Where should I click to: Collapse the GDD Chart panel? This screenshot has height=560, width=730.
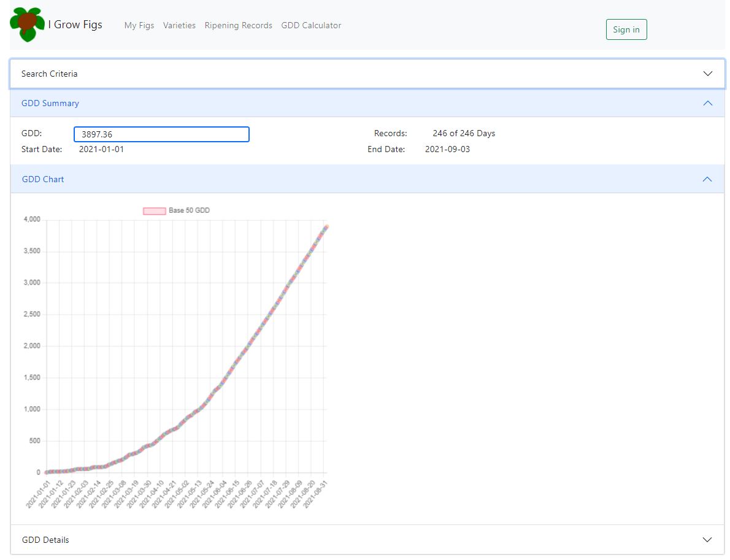(x=708, y=178)
